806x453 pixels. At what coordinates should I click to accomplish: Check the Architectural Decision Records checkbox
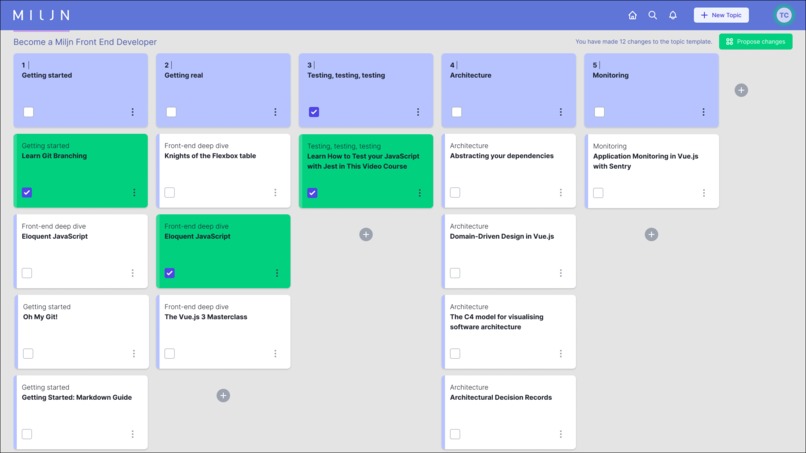455,434
